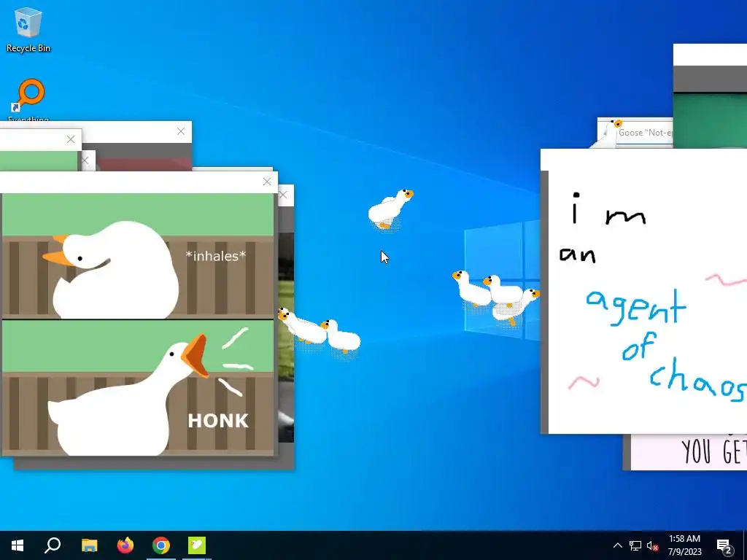Open taskbar Search magnifier

point(53,545)
